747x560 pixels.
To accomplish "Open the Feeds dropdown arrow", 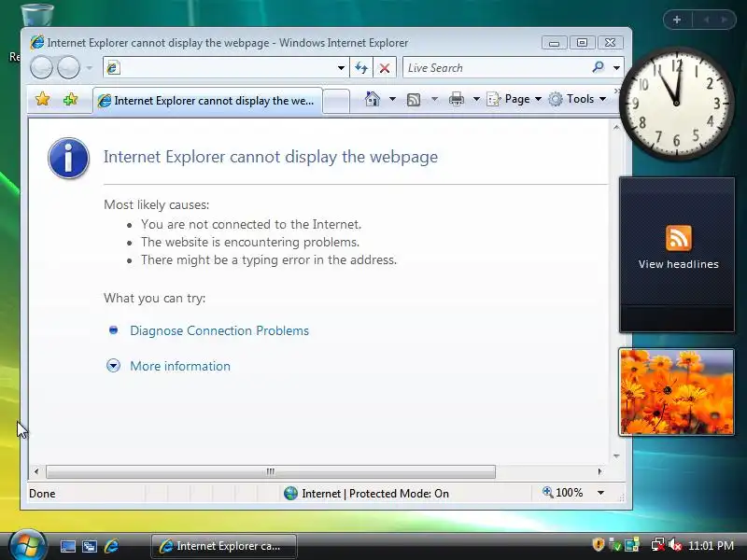I will point(434,99).
